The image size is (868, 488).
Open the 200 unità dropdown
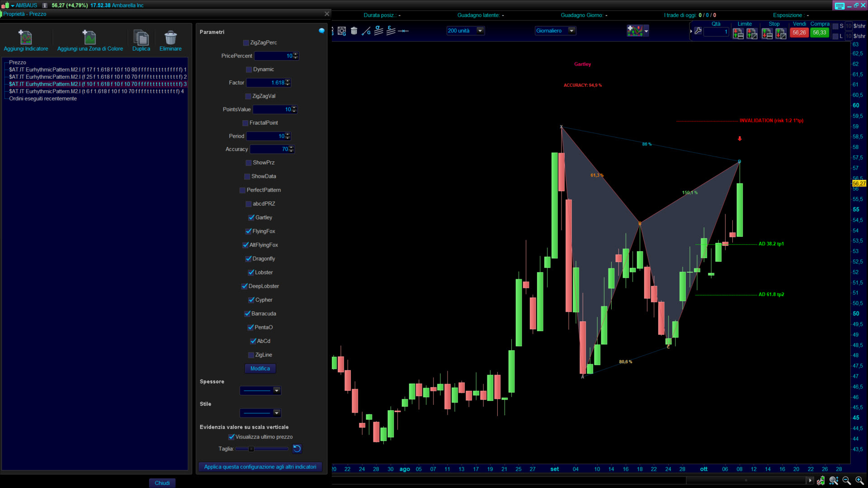click(480, 31)
